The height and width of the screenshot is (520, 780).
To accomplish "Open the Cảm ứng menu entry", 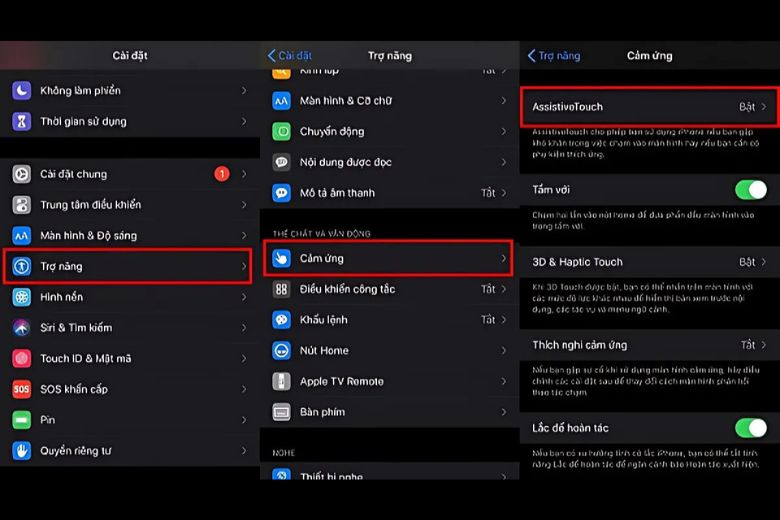I will click(x=389, y=258).
